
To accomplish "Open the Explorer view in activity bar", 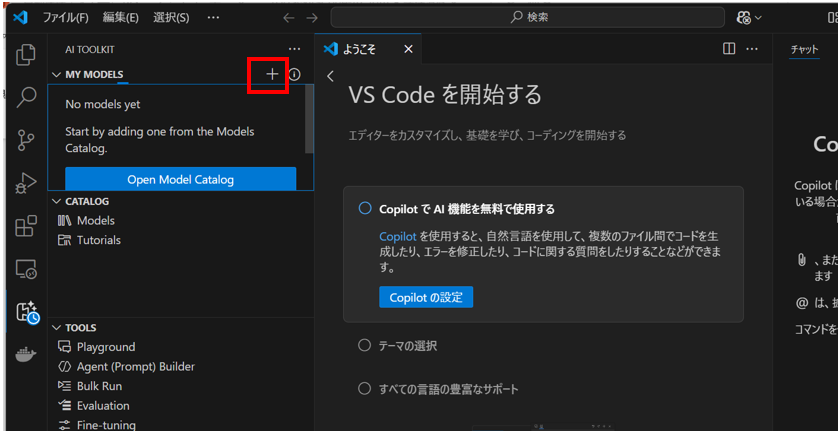I will [x=26, y=56].
